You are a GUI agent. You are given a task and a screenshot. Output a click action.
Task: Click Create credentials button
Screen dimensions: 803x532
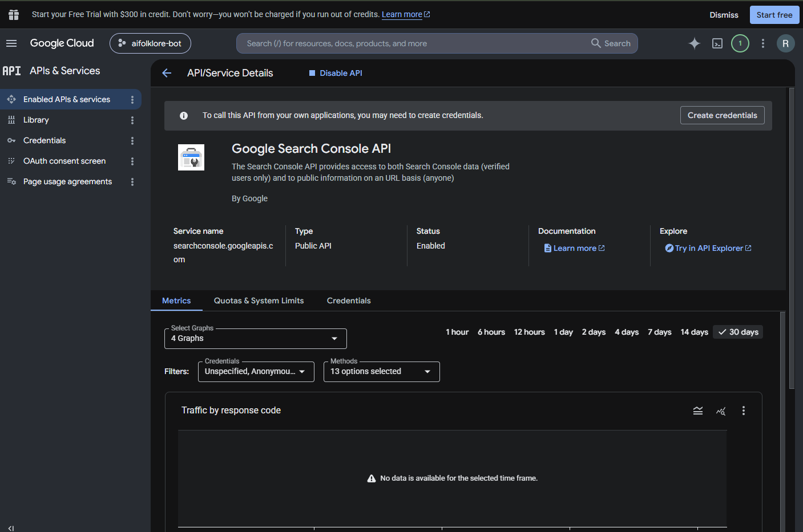[722, 115]
